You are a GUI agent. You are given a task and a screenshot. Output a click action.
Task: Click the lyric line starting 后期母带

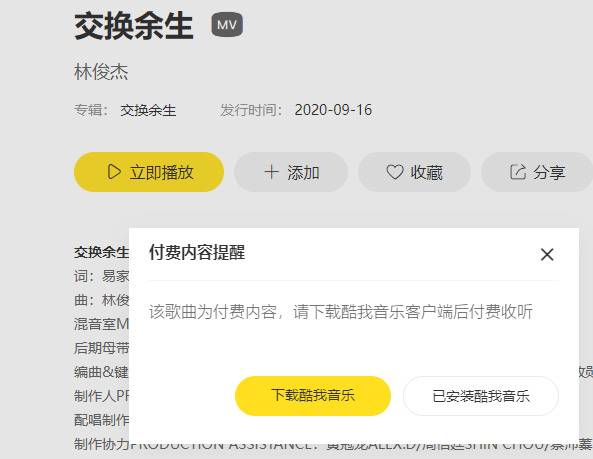click(x=101, y=348)
